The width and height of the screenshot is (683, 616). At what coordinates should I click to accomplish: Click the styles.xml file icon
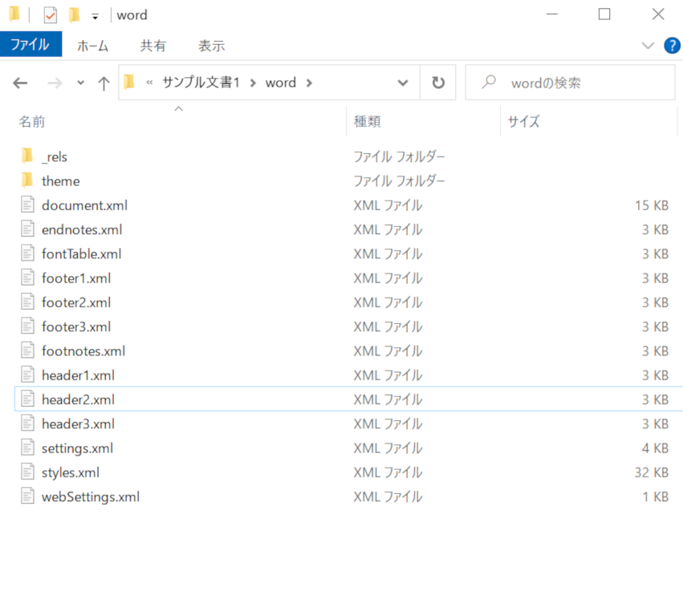pos(29,472)
